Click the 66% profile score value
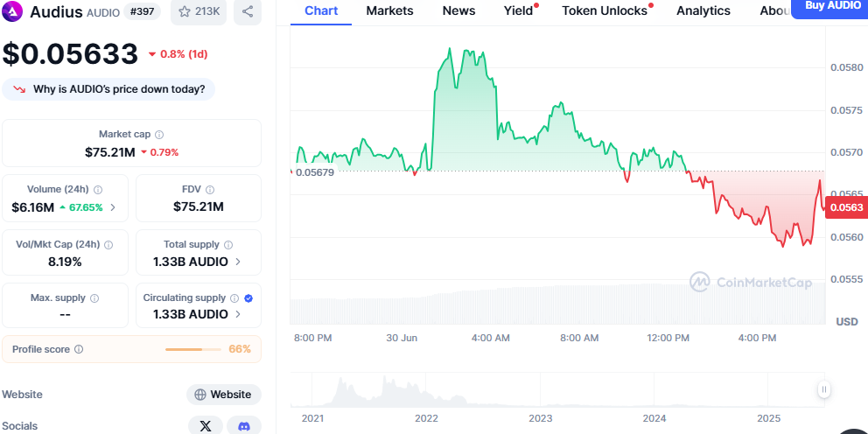Screen dimensions: 868x434 click(240, 349)
